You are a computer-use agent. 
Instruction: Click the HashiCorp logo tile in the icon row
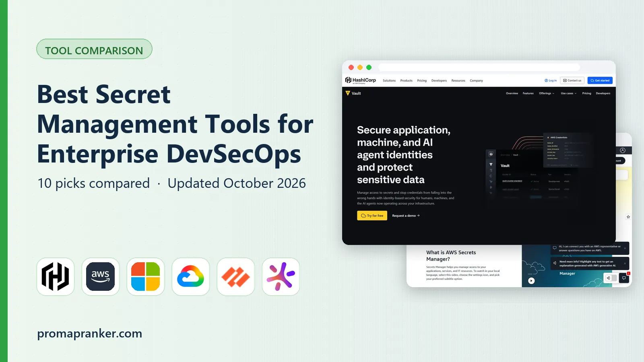pyautogui.click(x=56, y=277)
